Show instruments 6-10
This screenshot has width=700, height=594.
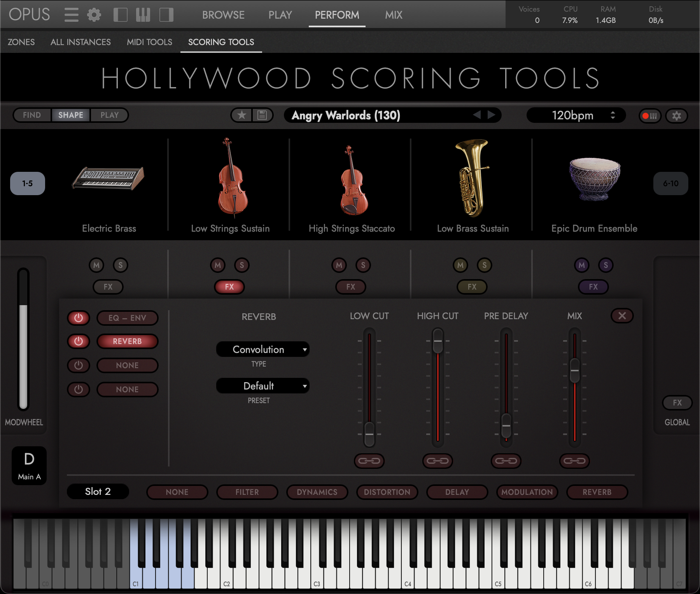pos(671,183)
